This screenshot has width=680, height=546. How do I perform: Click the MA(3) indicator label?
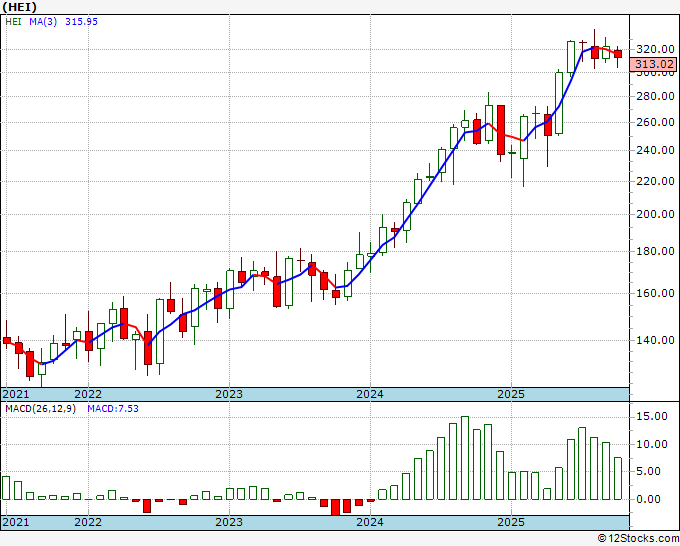(x=43, y=22)
